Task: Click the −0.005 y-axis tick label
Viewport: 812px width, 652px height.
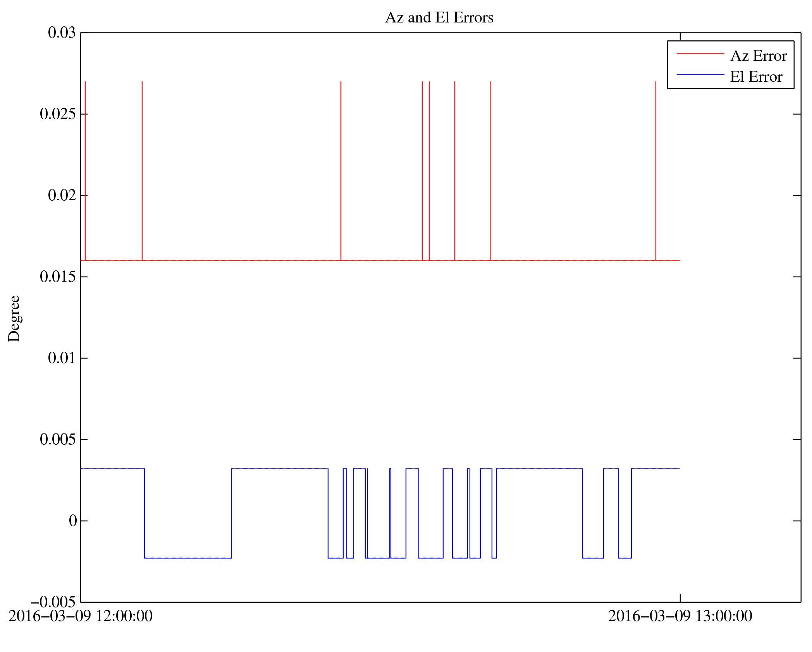Action: tap(53, 602)
